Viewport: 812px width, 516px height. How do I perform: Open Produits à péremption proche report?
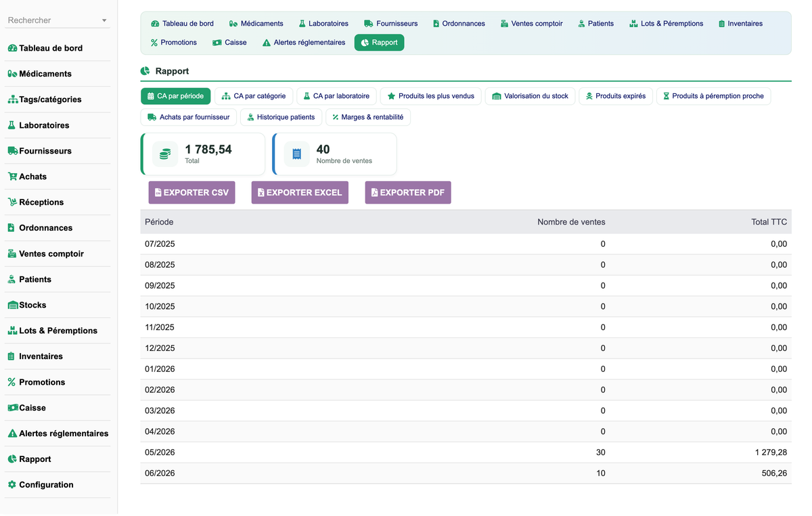click(713, 96)
